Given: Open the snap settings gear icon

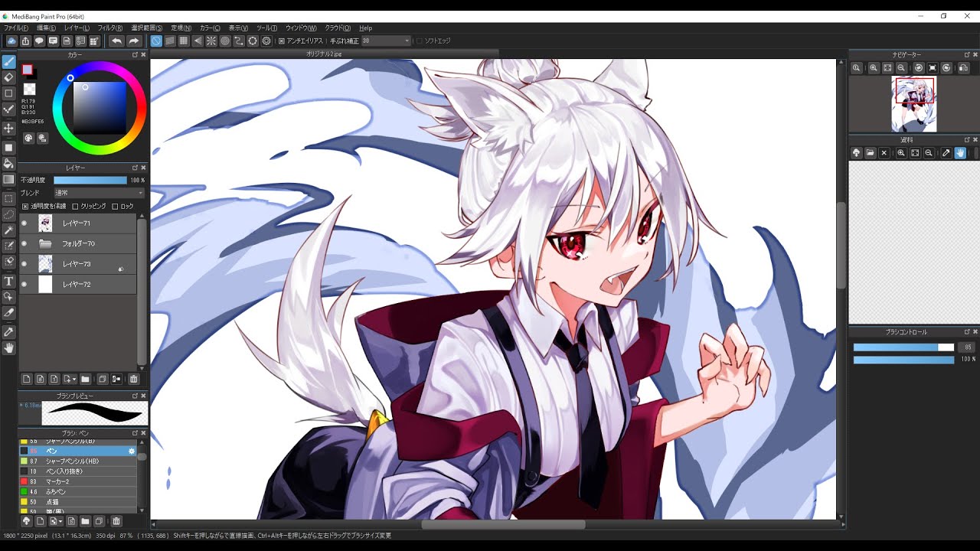Looking at the screenshot, I should (x=266, y=41).
